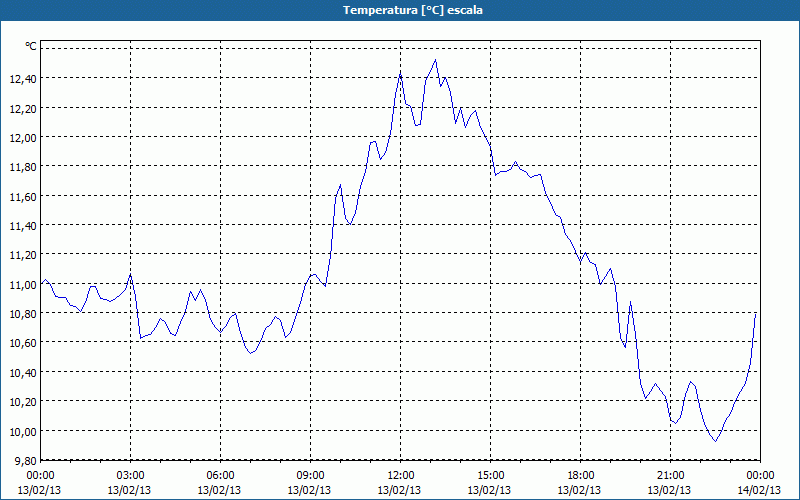
Task: Click the 14/02/13 date label
Action: (759, 490)
